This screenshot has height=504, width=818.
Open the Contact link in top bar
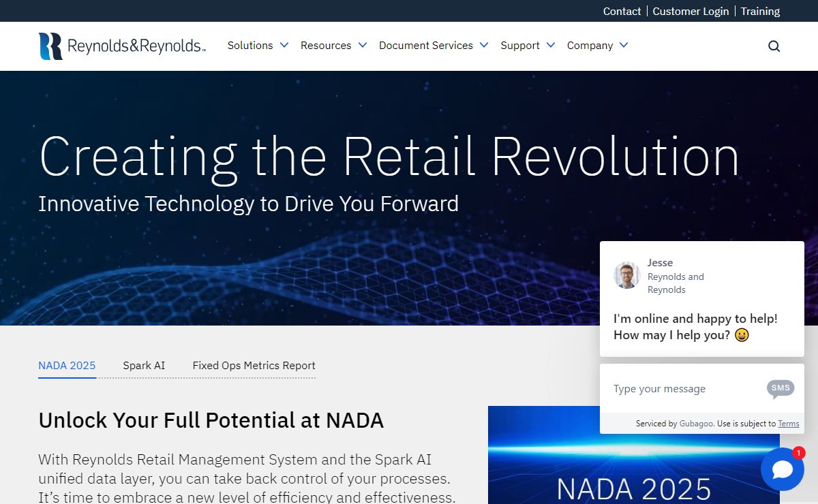coord(622,11)
